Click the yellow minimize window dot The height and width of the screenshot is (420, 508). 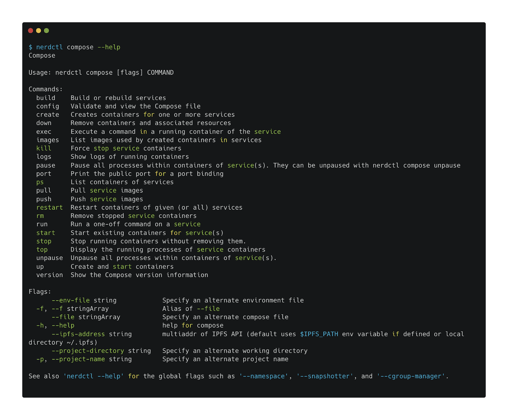tap(38, 30)
